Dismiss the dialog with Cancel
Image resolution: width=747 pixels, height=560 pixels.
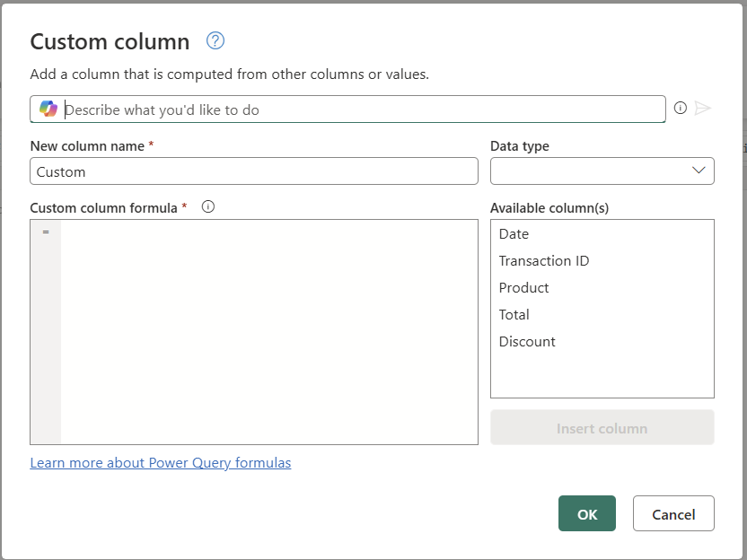(673, 513)
